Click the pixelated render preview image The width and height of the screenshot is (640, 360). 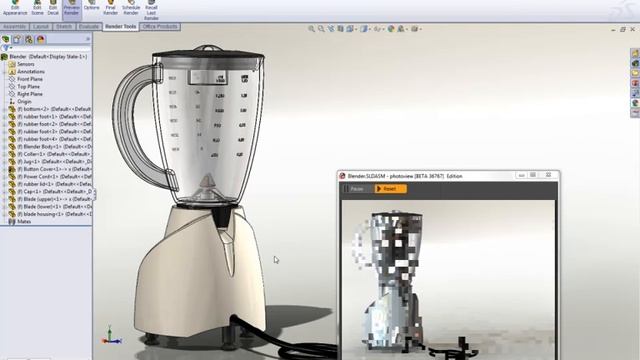tap(448, 280)
